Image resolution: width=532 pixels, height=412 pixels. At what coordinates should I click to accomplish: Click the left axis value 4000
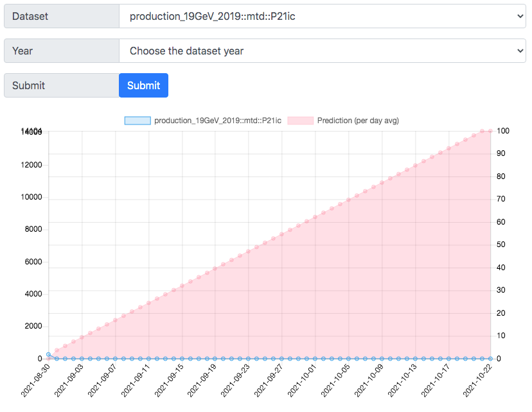[33, 294]
